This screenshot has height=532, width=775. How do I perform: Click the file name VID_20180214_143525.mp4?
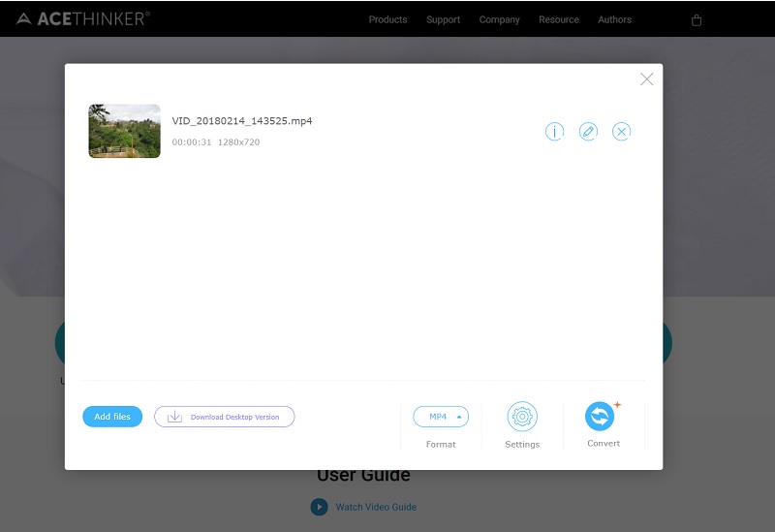click(242, 120)
